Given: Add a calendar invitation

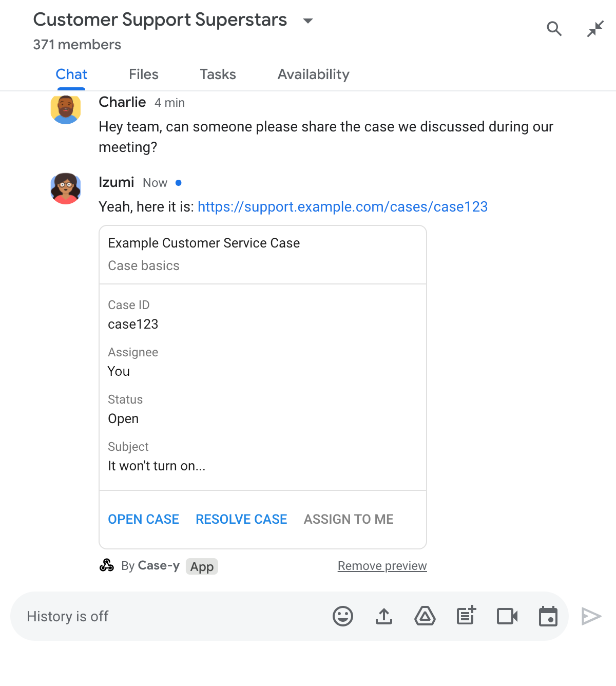Looking at the screenshot, I should point(548,616).
